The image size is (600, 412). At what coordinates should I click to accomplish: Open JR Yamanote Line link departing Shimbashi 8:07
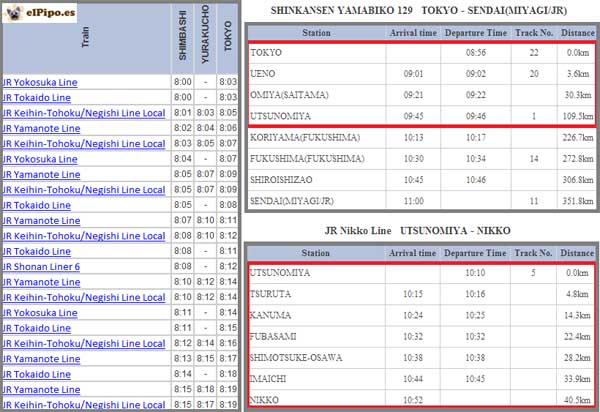coord(41,220)
